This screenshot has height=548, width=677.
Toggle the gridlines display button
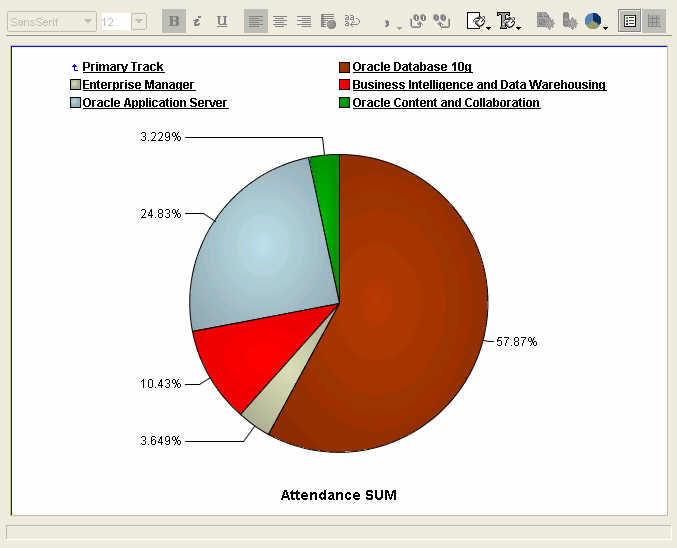click(x=654, y=21)
